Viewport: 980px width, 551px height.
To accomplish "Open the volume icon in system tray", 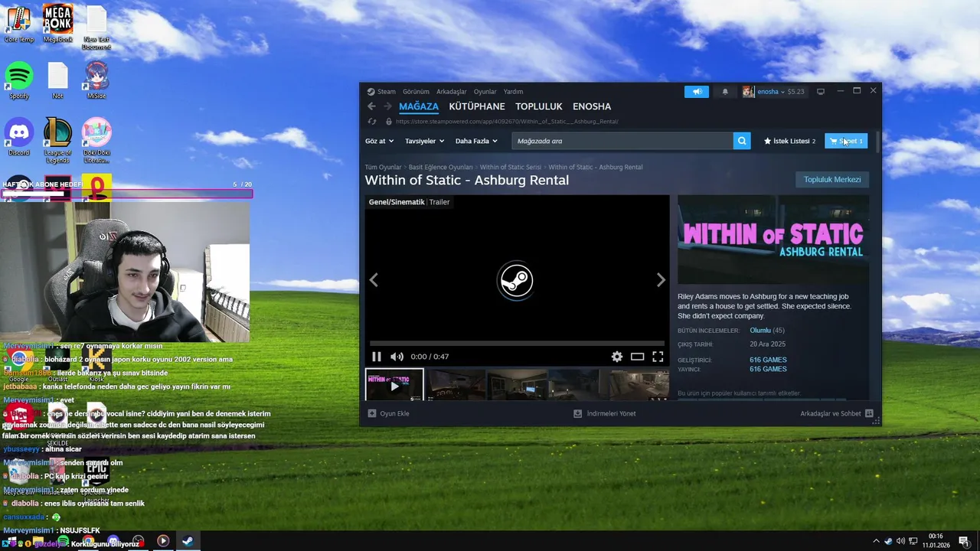I will (900, 541).
